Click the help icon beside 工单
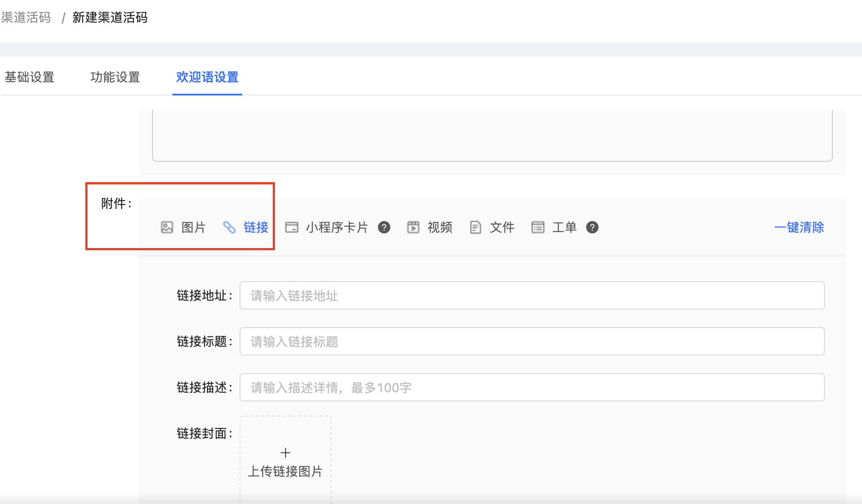 (592, 227)
